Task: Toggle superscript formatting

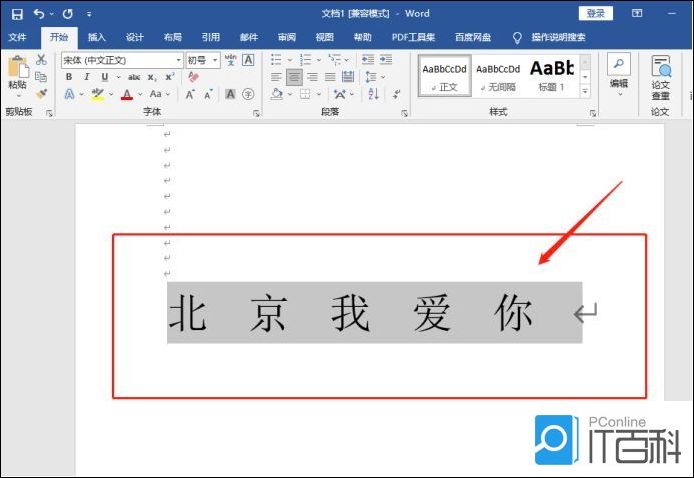Action: click(x=170, y=77)
